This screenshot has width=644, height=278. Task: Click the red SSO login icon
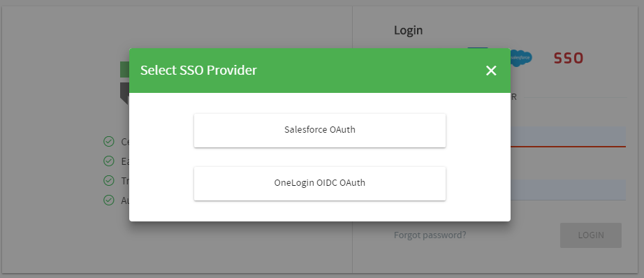point(568,58)
